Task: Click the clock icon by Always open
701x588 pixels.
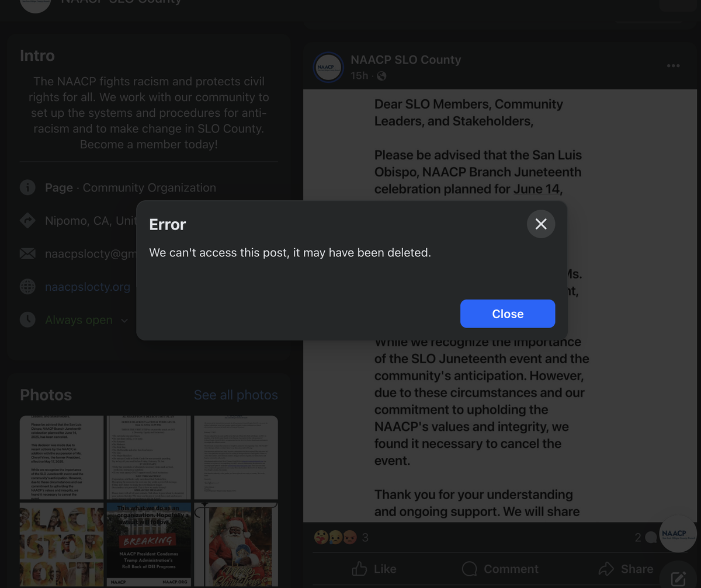Action: point(27,319)
